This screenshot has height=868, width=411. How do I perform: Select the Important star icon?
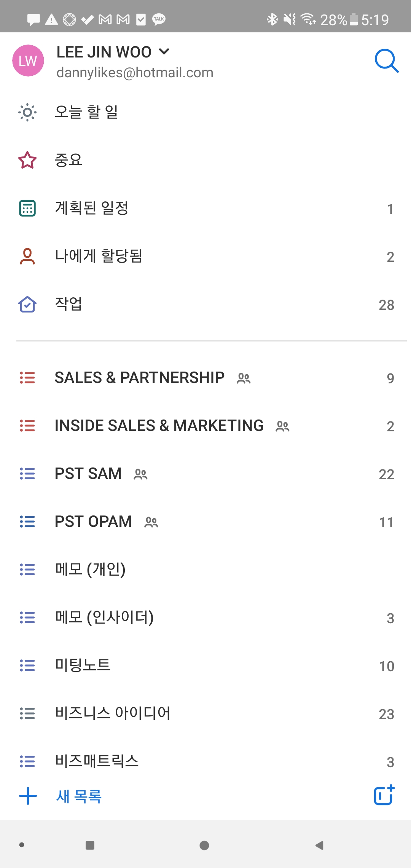[x=27, y=160]
